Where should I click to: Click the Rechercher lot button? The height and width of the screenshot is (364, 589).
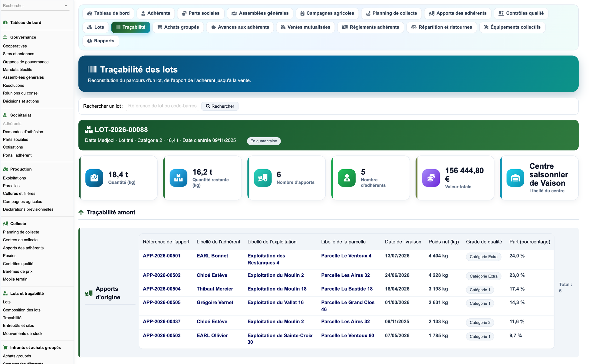(220, 106)
